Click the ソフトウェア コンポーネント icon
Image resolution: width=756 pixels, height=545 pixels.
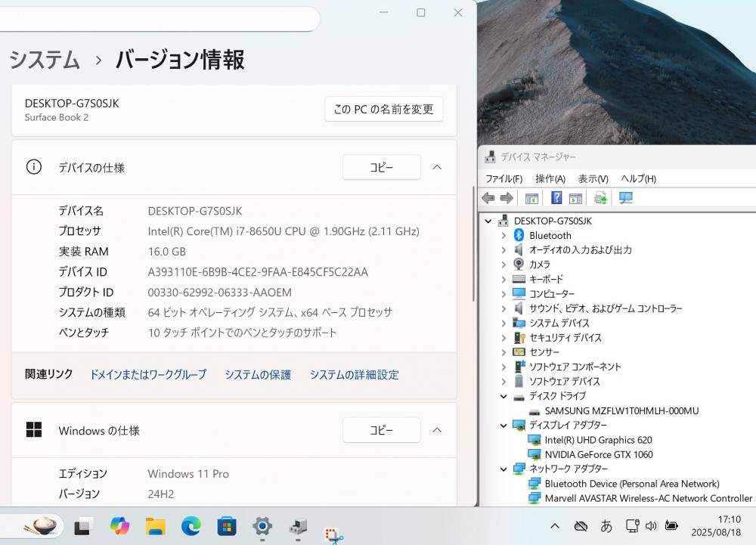[519, 366]
